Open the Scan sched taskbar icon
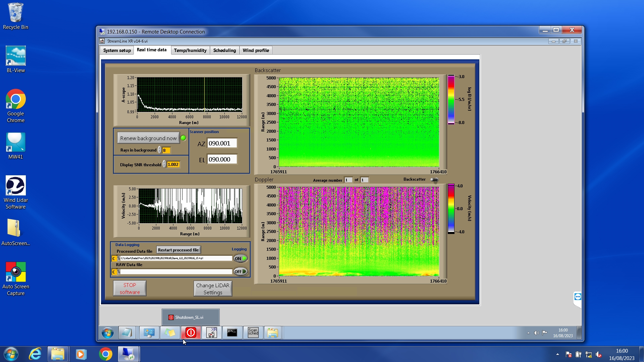The image size is (644, 362). (253, 333)
